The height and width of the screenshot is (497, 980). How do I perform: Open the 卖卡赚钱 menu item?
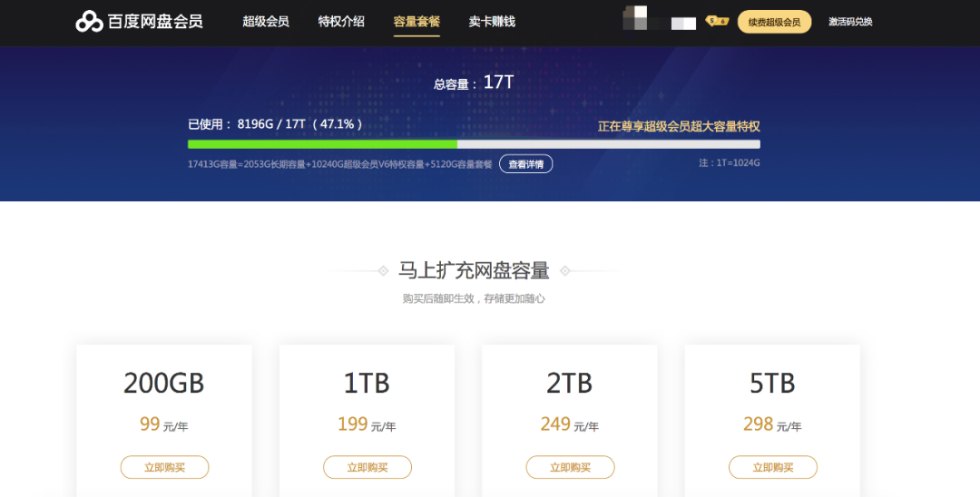tap(492, 21)
